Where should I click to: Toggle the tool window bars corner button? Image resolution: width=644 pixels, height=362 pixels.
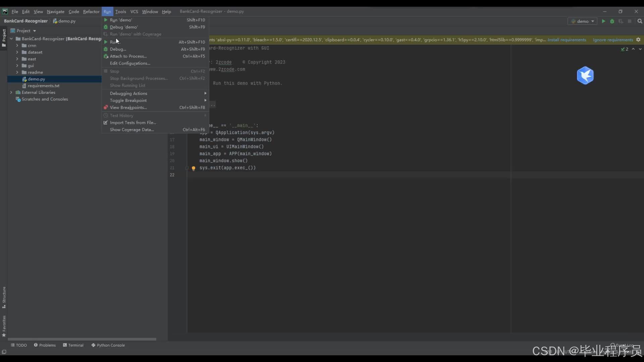pyautogui.click(x=4, y=352)
